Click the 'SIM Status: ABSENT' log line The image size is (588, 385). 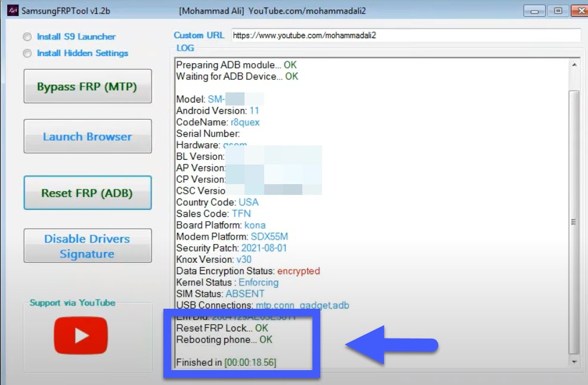click(x=220, y=294)
